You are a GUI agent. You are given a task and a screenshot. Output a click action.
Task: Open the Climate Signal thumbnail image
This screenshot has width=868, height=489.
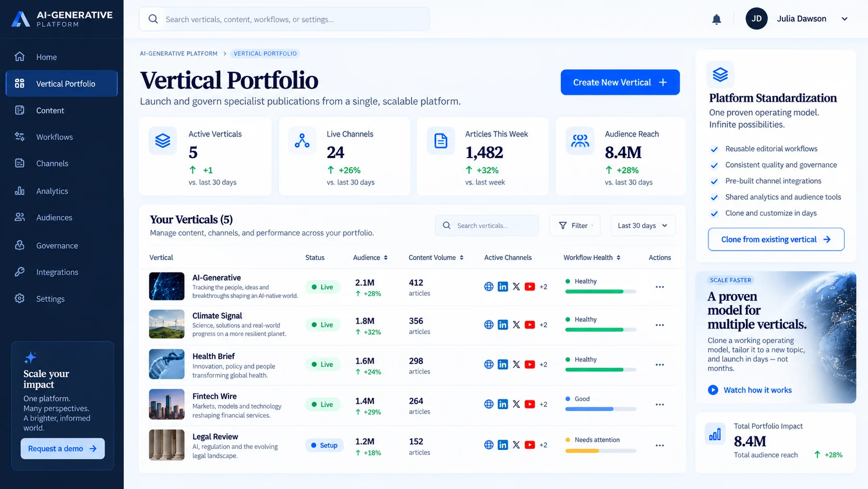pos(167,324)
